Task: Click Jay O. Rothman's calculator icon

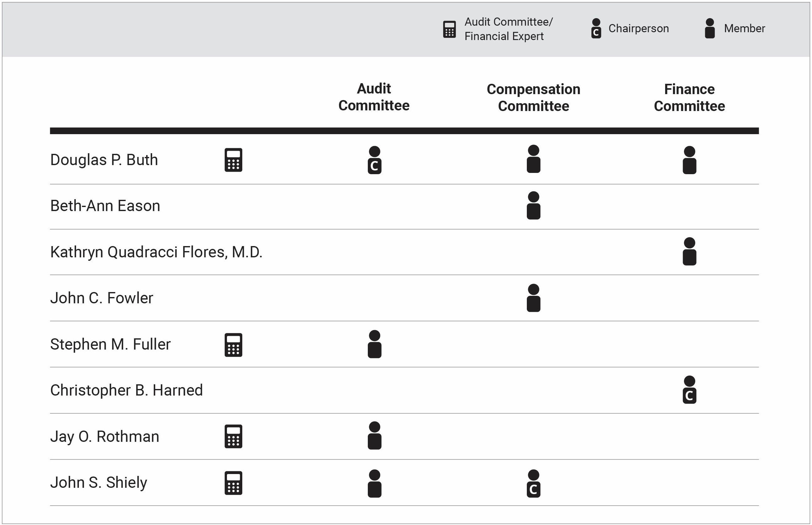Action: (x=234, y=437)
